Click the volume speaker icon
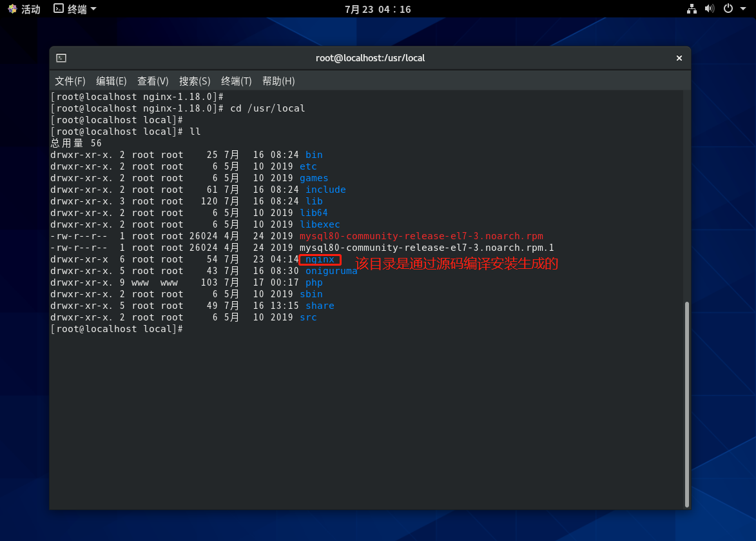The width and height of the screenshot is (756, 541). click(x=709, y=8)
